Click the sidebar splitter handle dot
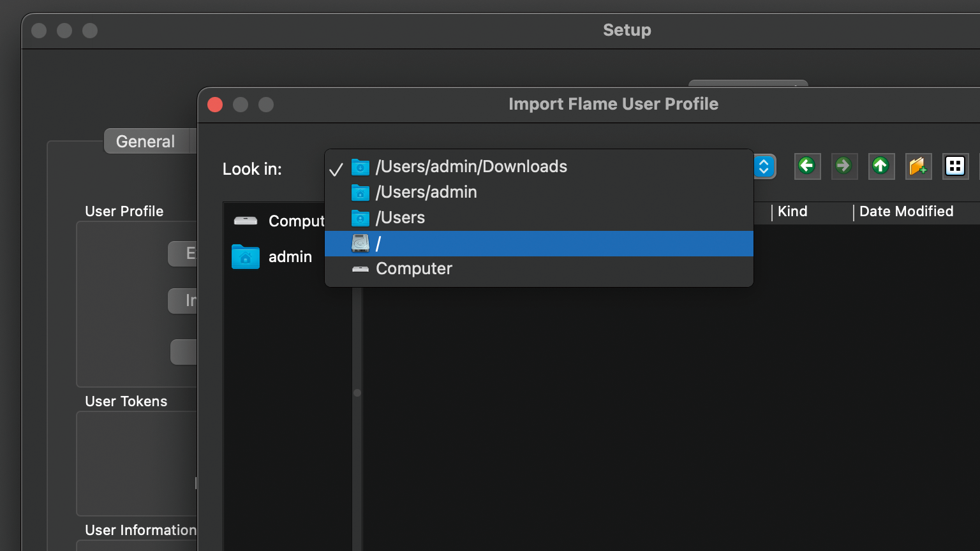The width and height of the screenshot is (980, 551). [357, 393]
